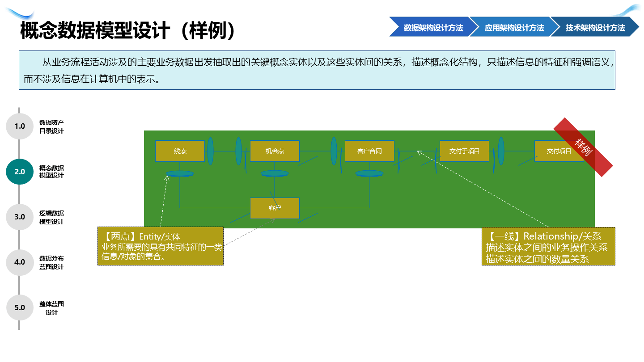This screenshot has width=644, height=362.
Task: Select the 客户 entity box
Action: point(275,208)
